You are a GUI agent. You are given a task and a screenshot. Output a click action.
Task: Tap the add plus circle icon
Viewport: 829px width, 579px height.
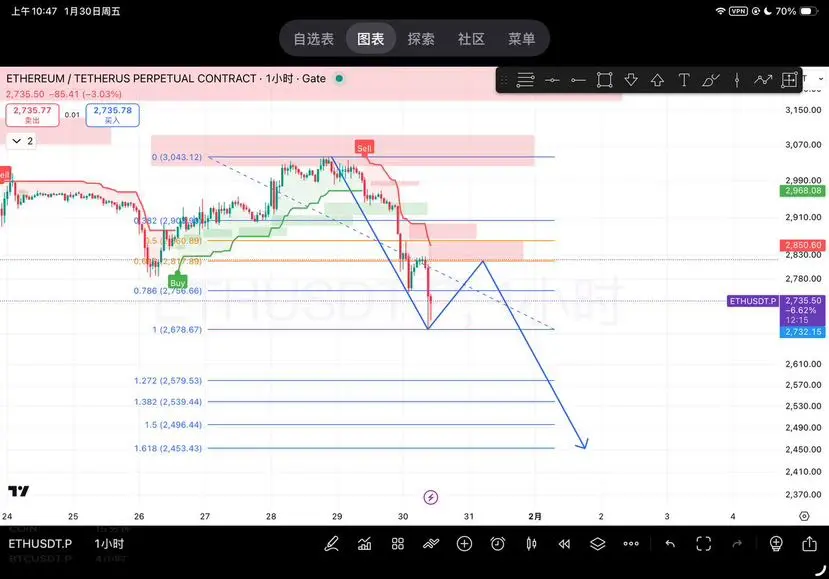point(464,544)
